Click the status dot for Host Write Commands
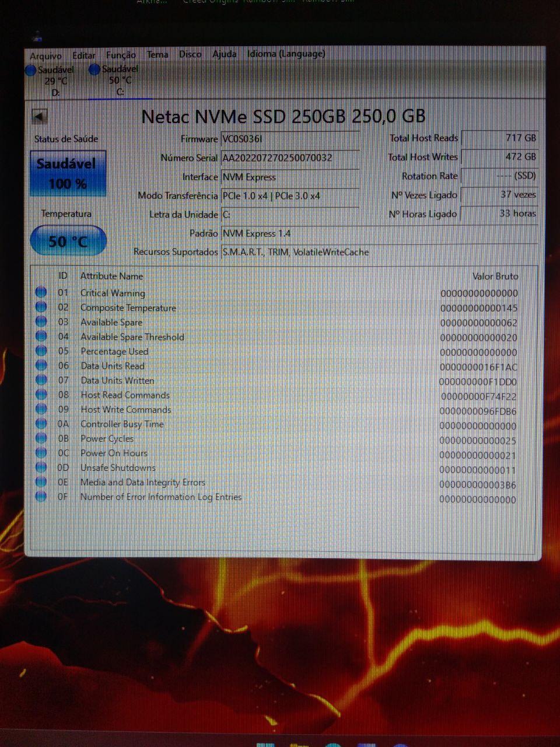Viewport: 560px width, 747px height. pyautogui.click(x=41, y=409)
